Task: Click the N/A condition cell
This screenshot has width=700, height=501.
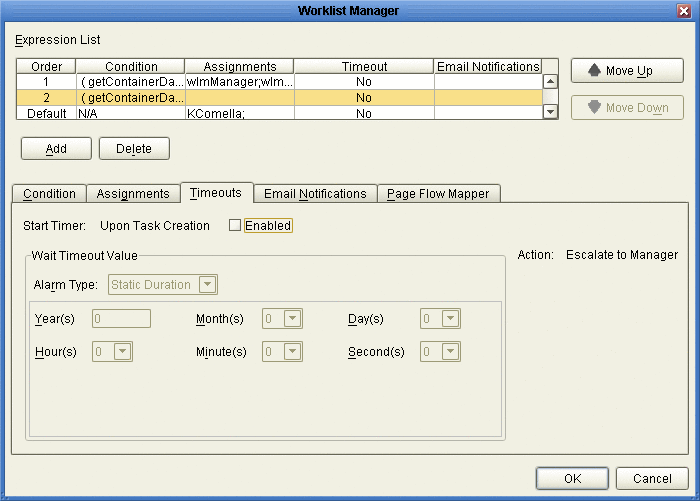Action: pos(131,113)
